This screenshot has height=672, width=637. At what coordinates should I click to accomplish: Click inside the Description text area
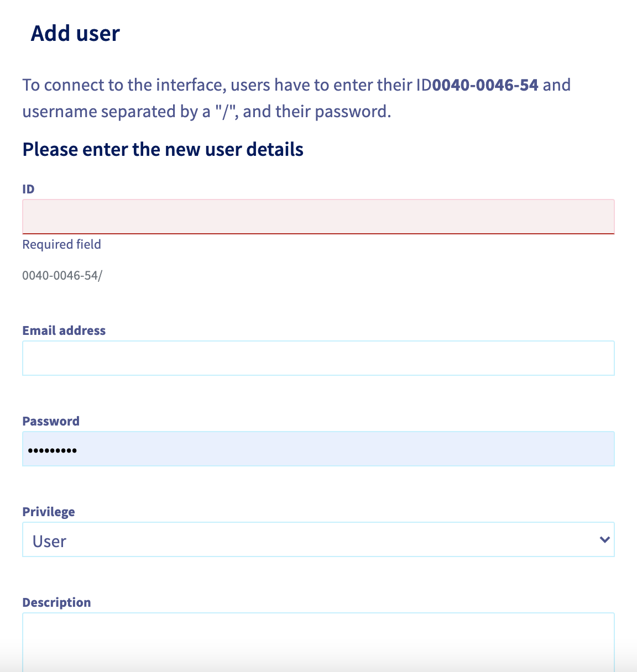click(x=318, y=641)
